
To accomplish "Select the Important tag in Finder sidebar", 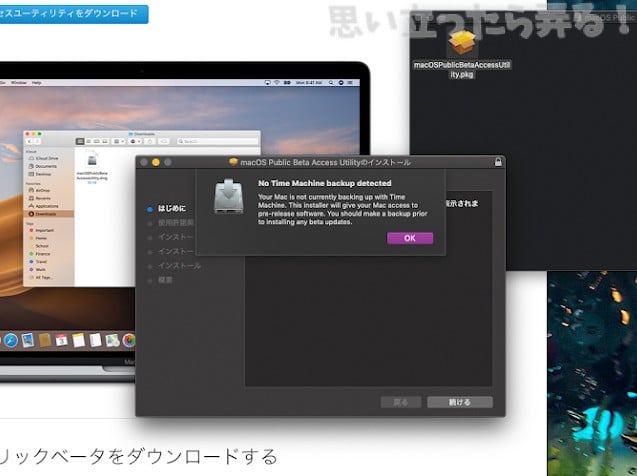I will click(x=41, y=230).
